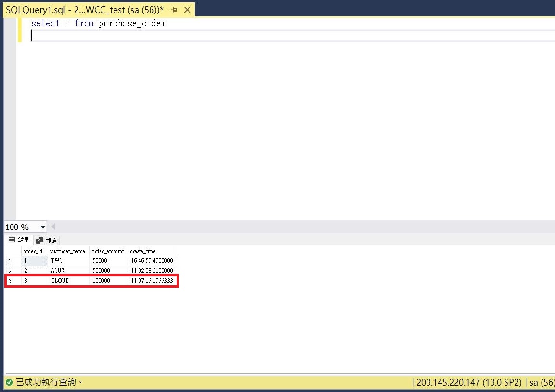Click the horizontal scrollbar left arrow
Screen dimensions: 555x392
tap(53, 227)
